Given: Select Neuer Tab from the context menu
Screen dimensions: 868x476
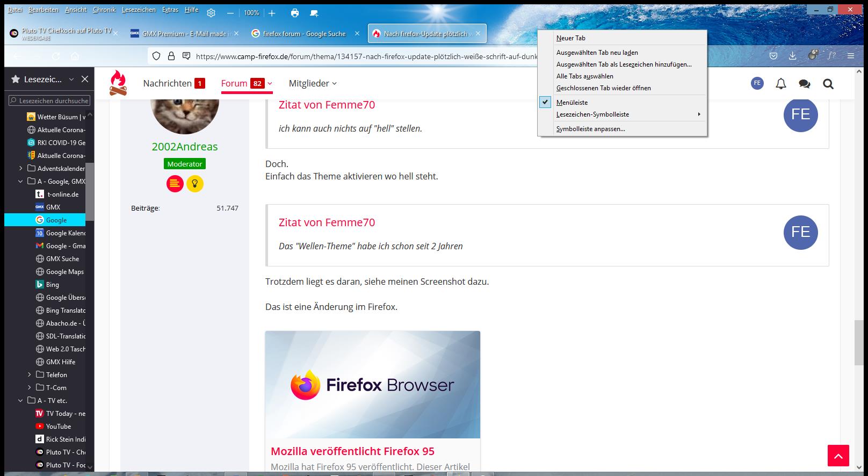Looking at the screenshot, I should point(571,38).
